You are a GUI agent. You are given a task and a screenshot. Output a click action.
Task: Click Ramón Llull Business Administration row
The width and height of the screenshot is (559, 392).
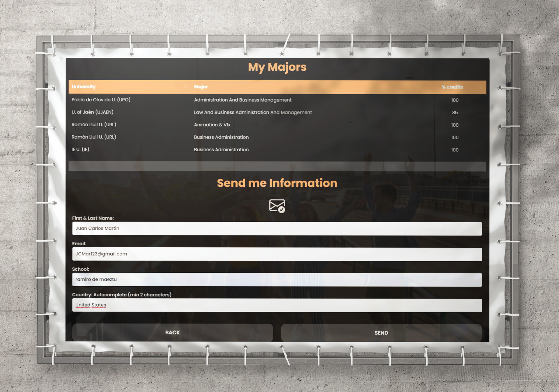point(221,137)
